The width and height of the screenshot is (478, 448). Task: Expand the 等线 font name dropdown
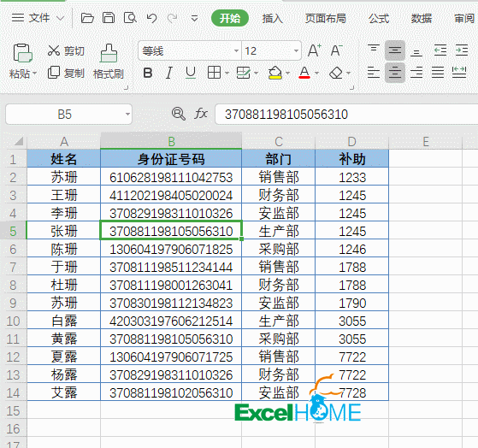point(236,51)
